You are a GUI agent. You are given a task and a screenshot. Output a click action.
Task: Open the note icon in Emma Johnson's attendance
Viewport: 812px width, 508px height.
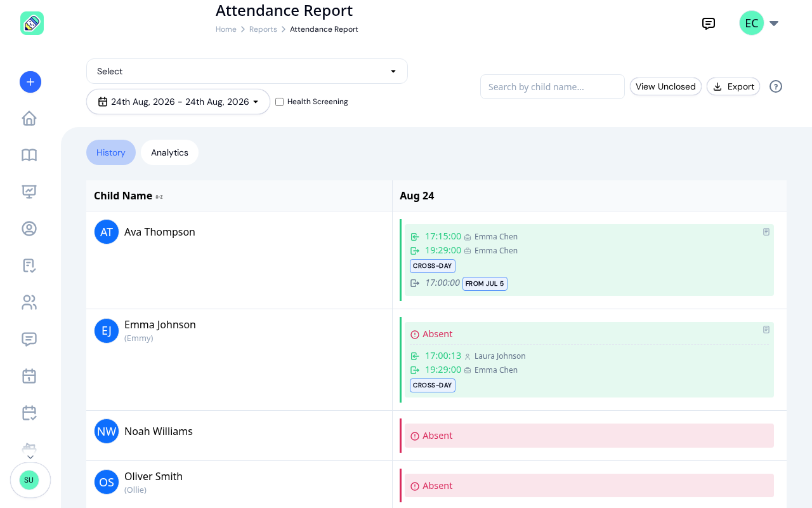[766, 330]
